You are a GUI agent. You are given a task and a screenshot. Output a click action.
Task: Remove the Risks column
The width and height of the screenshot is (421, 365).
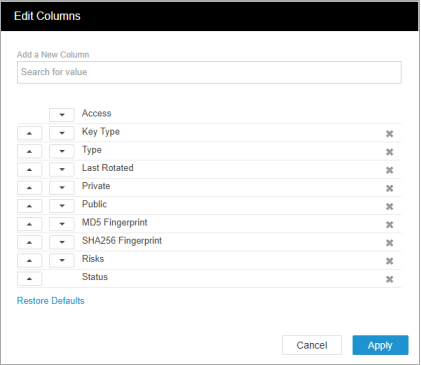click(x=389, y=261)
